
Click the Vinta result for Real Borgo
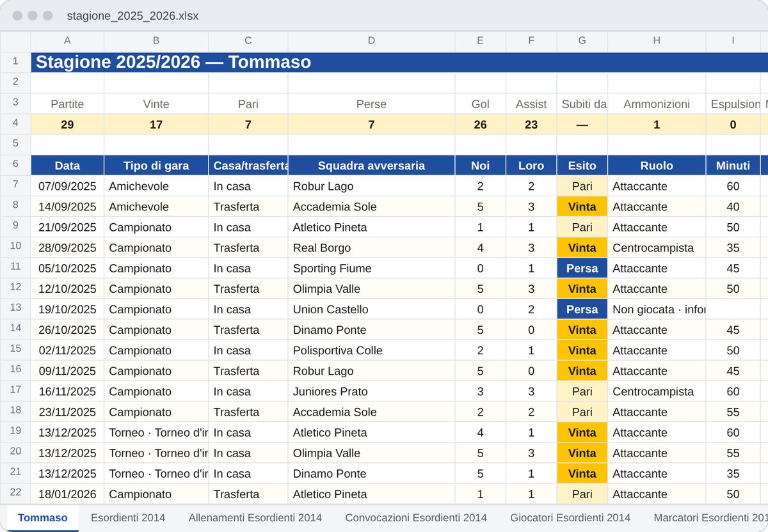[582, 247]
